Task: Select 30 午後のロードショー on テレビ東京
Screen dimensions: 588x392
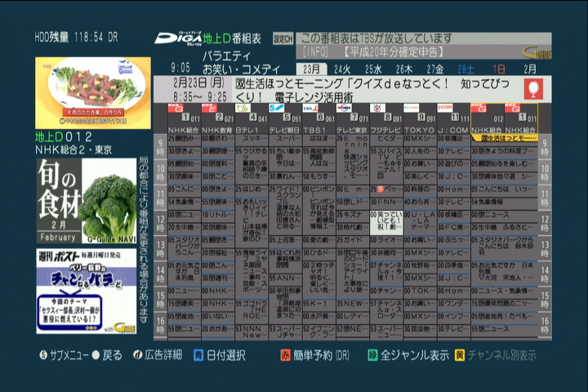Action: (353, 272)
